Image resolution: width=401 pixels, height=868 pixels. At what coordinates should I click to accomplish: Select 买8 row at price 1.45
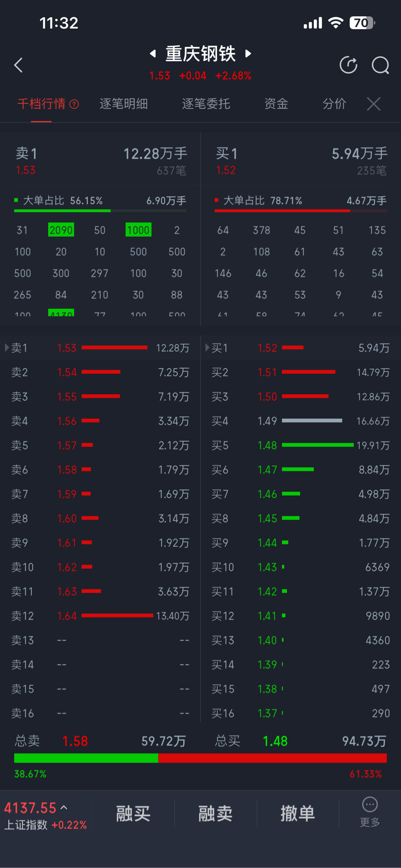tap(301, 518)
